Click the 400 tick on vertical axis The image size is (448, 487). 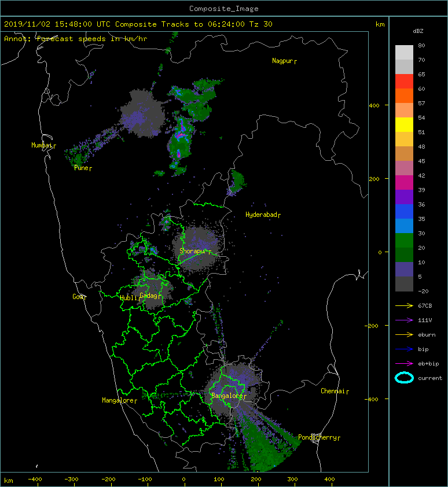tap(374, 106)
